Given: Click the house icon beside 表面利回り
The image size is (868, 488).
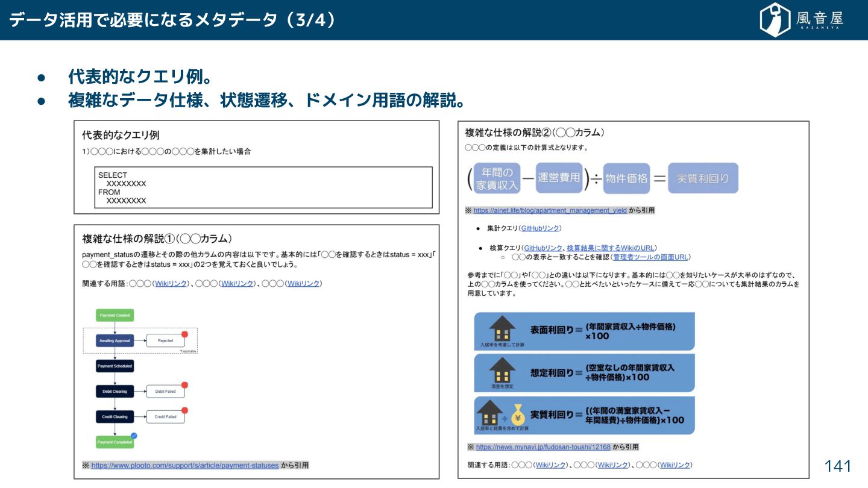Looking at the screenshot, I should coord(502,328).
